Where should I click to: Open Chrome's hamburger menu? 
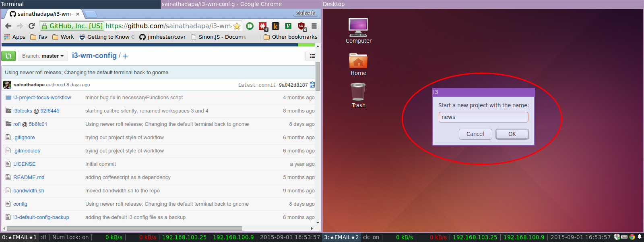click(x=314, y=26)
